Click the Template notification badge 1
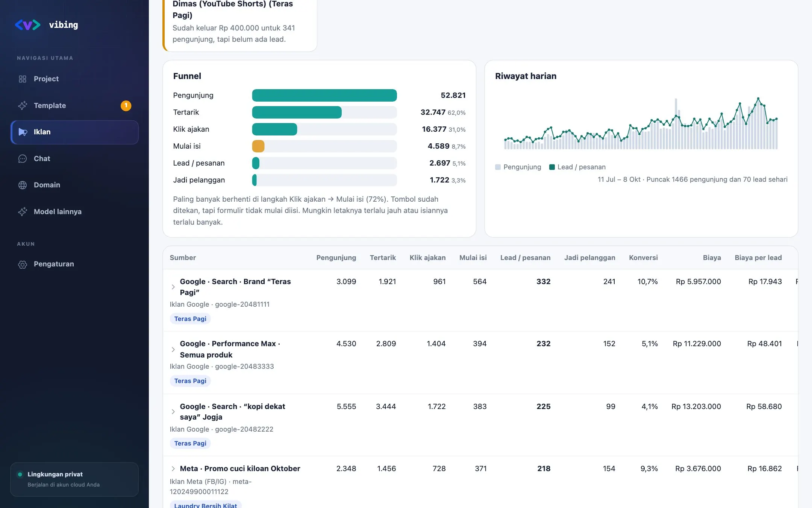 click(x=126, y=106)
